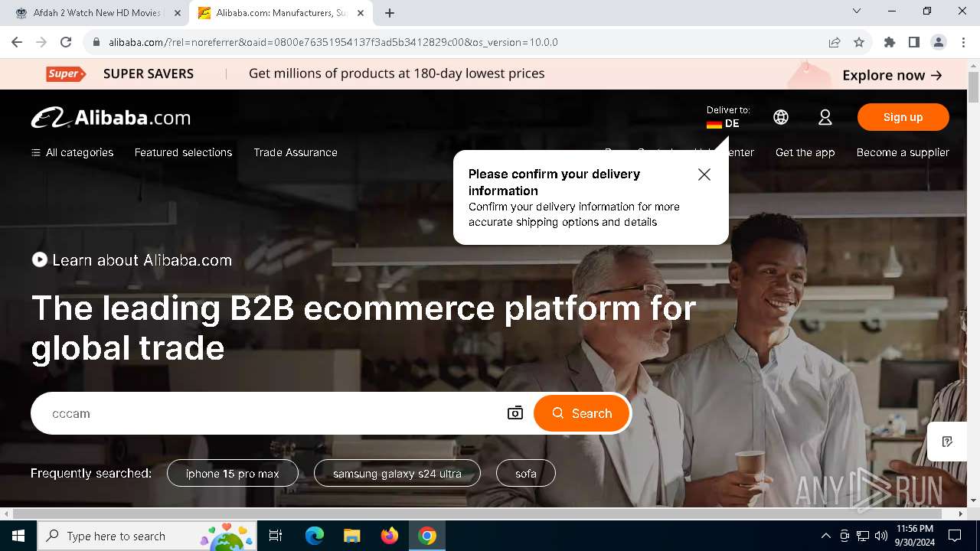980x551 pixels.
Task: Open the Chrome extensions puzzle icon
Action: 890,42
